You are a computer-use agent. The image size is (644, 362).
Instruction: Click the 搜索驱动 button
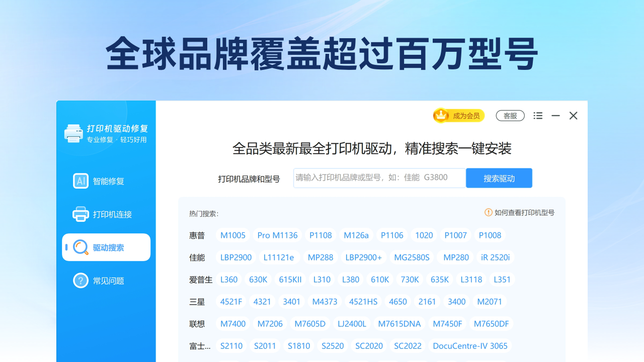[499, 177]
